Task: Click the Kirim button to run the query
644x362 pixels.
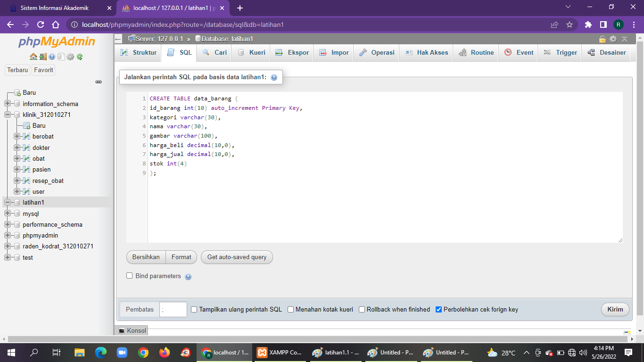Action: point(615,310)
